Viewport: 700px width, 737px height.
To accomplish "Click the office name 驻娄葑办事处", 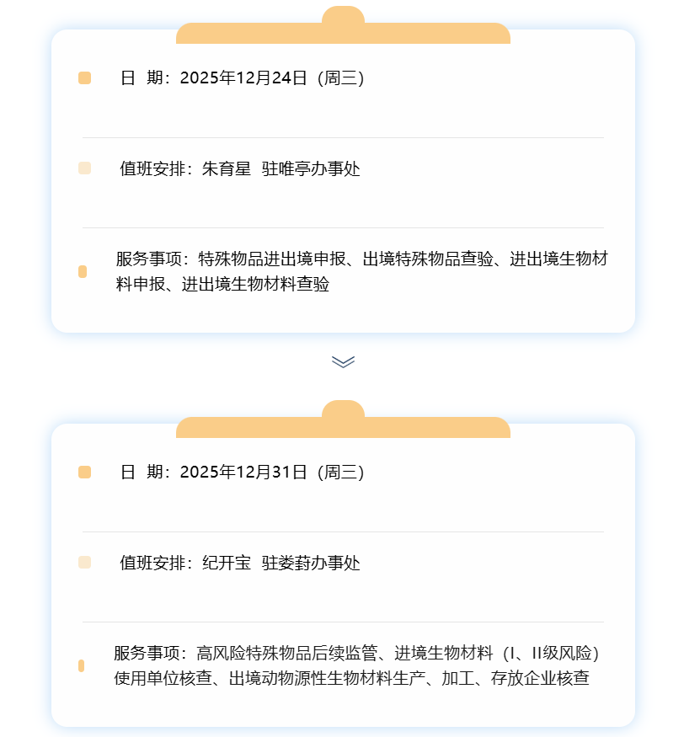I will point(311,563).
